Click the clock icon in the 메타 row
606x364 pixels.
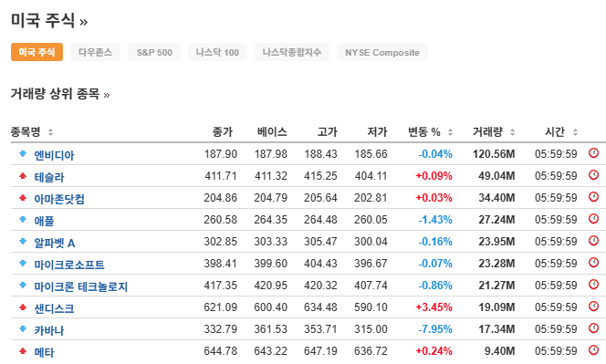593,350
